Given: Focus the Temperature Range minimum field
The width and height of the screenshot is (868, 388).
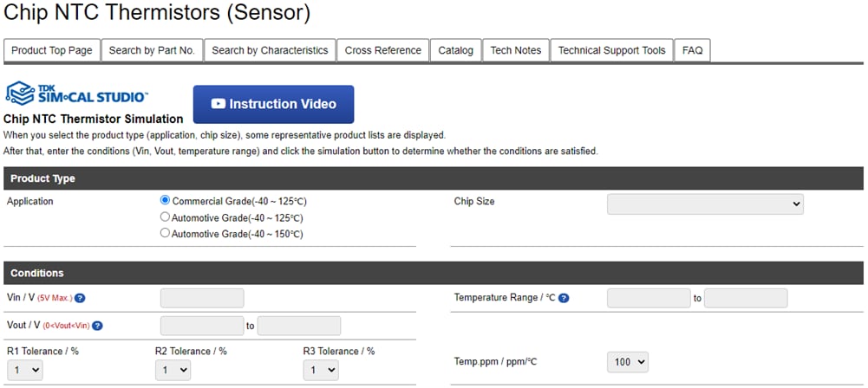Looking at the screenshot, I should [649, 299].
